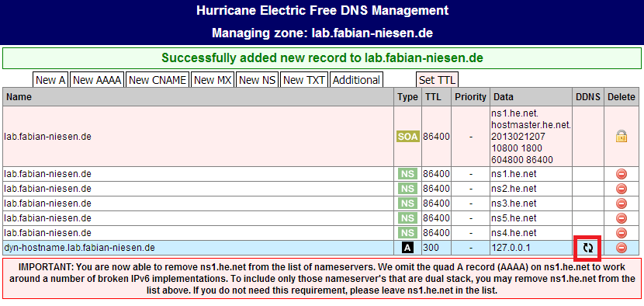Click the ns4.he.net data cell

[x=531, y=233]
